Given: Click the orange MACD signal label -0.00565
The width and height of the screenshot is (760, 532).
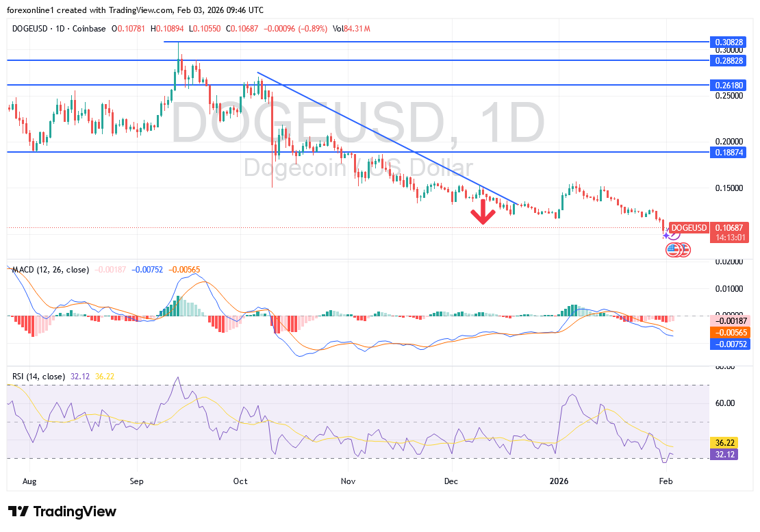Looking at the screenshot, I should pyautogui.click(x=729, y=332).
